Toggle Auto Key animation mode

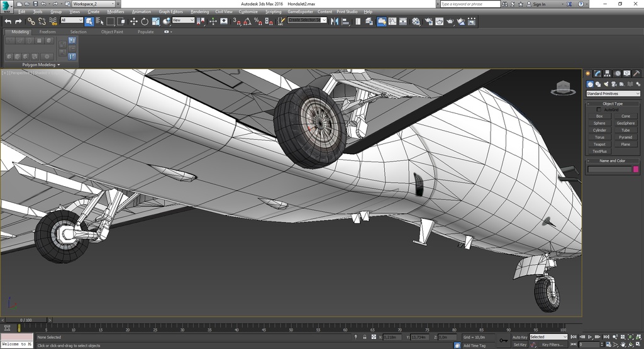pos(519,337)
